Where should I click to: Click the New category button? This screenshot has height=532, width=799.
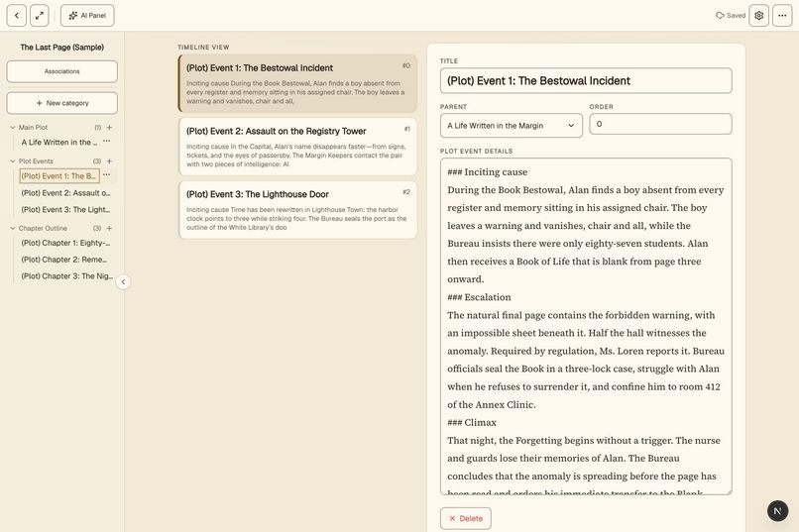[62, 103]
